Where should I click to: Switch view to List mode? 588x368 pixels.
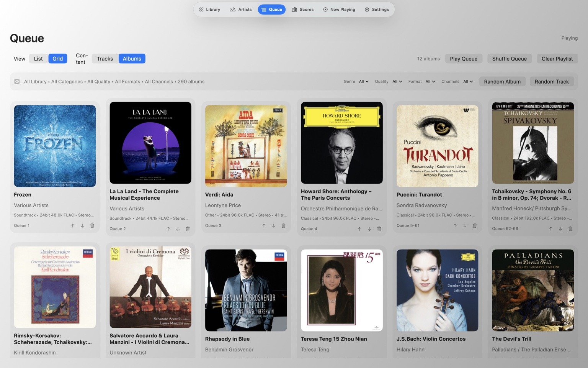(x=38, y=59)
